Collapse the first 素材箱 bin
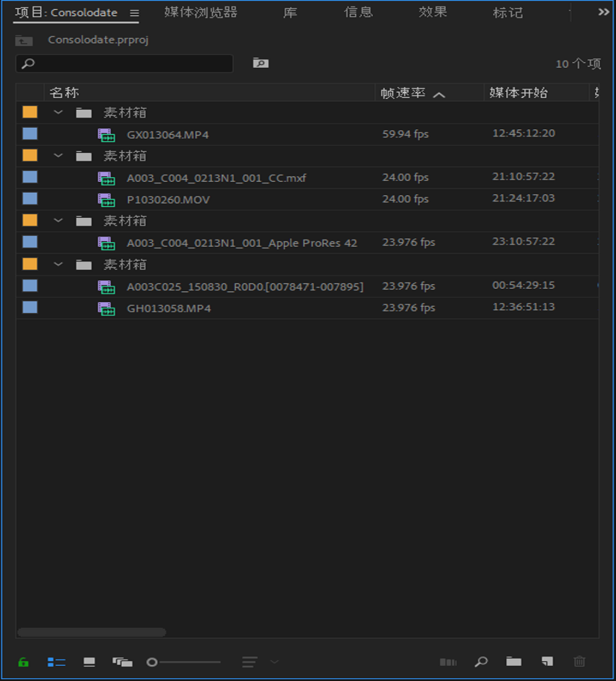This screenshot has width=616, height=681. [x=58, y=112]
